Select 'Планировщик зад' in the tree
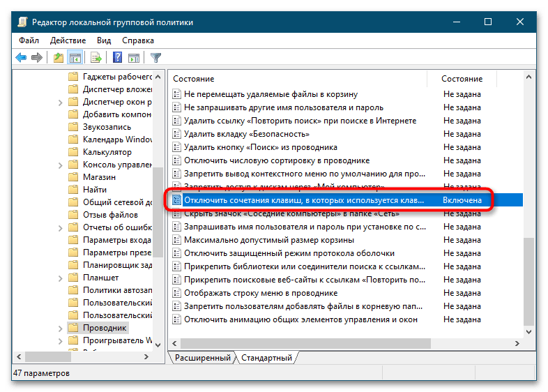Screen dimensions: 548x392 click(117, 265)
